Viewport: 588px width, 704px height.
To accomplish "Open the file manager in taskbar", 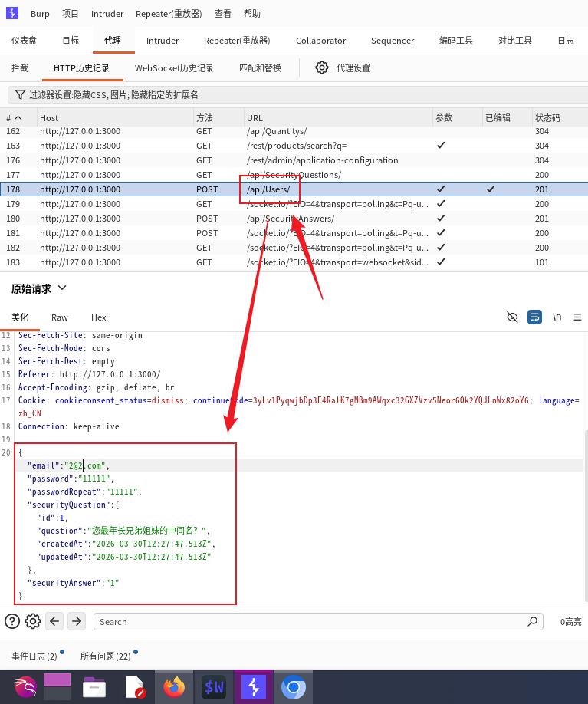I will [94, 687].
